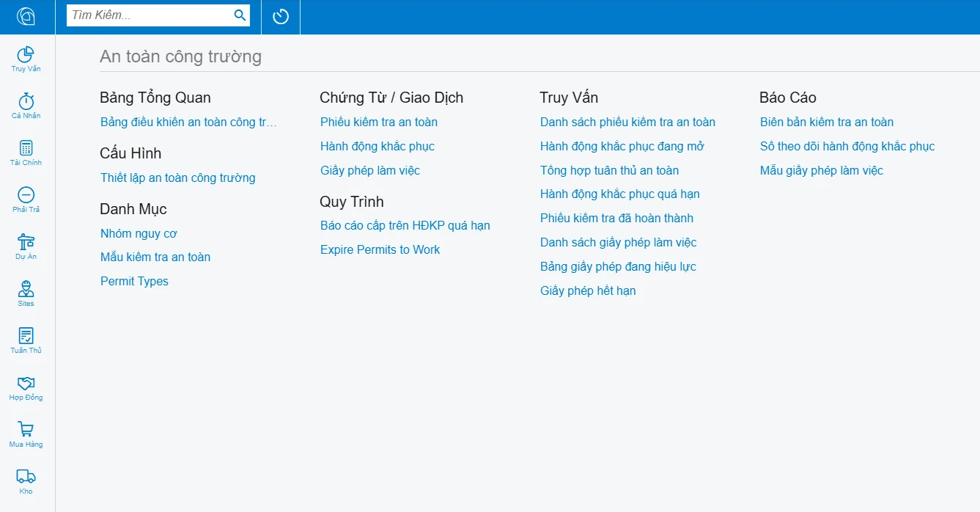
Task: Open Phiếu kiểm tra đã hoàn thành
Action: (616, 219)
